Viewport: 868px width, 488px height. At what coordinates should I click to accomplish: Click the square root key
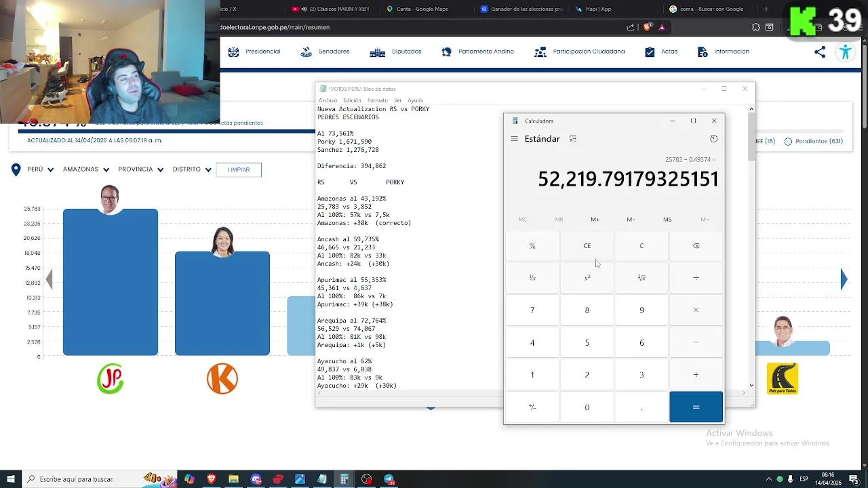coord(642,278)
